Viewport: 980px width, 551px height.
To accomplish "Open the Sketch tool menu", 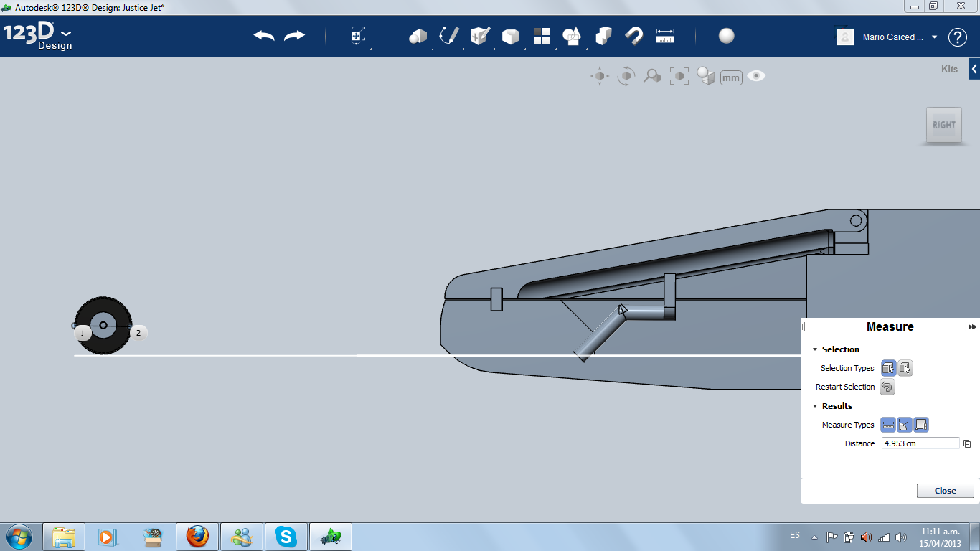I will [x=449, y=36].
